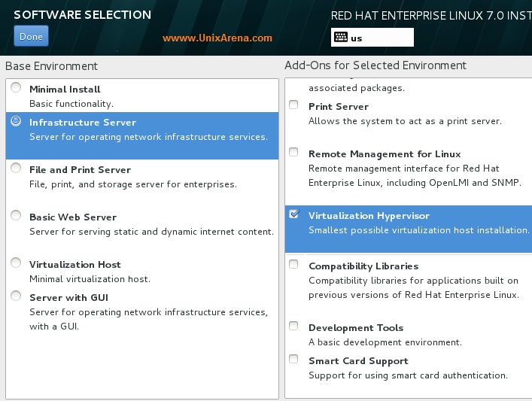Image resolution: width=532 pixels, height=401 pixels.
Task: Click the Done button
Action: (x=31, y=36)
